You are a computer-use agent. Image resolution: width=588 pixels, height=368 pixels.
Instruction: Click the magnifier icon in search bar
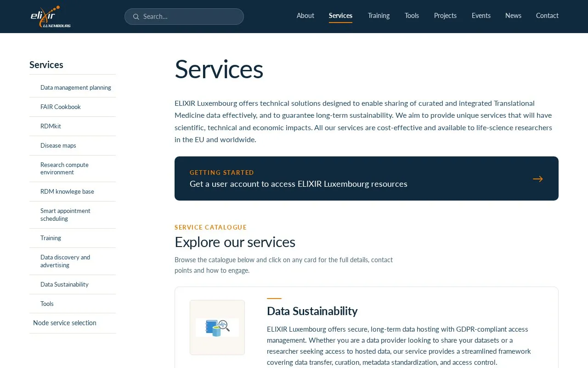(x=136, y=17)
